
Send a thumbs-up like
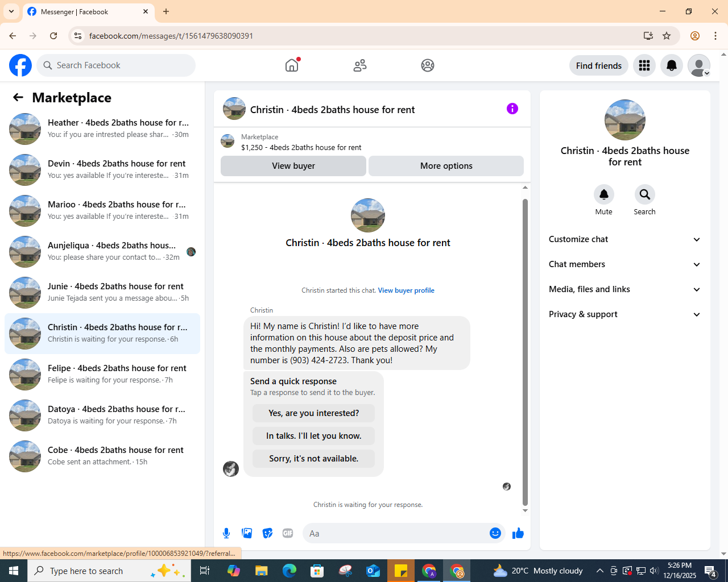point(518,533)
